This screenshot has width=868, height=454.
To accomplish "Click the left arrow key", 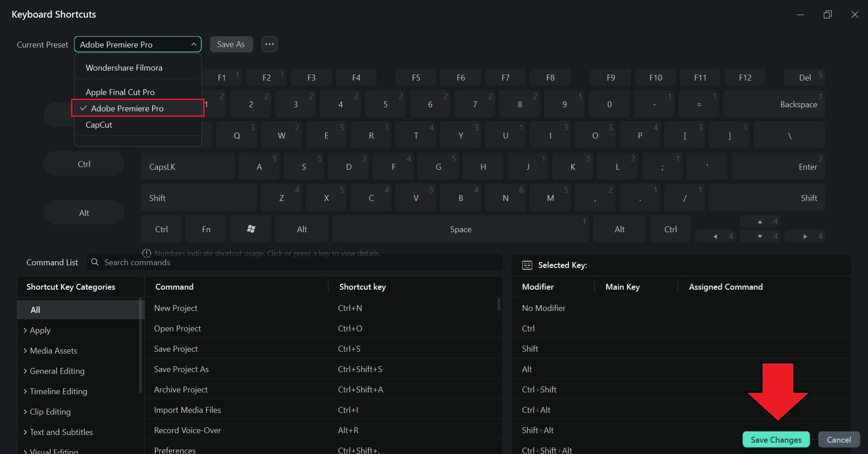I will tap(715, 236).
